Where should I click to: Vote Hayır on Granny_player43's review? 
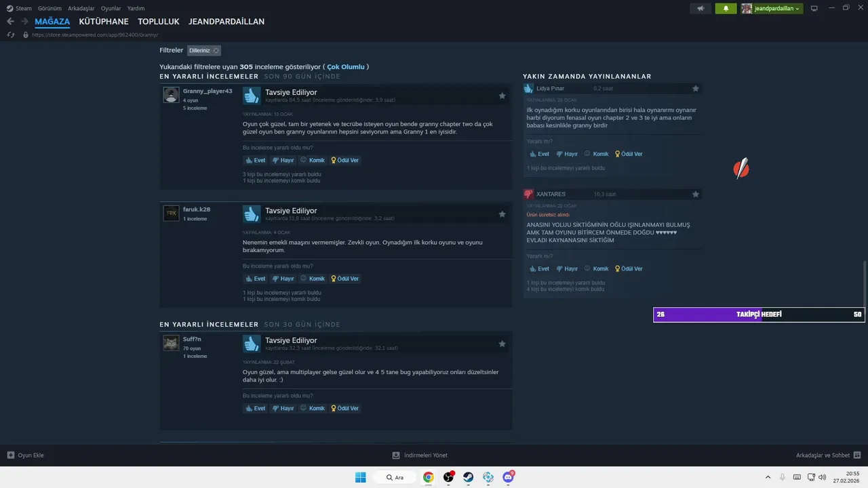coord(283,161)
